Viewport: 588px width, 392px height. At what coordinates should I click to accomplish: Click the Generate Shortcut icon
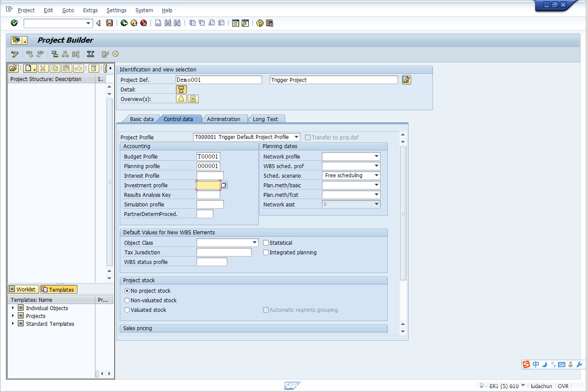245,23
